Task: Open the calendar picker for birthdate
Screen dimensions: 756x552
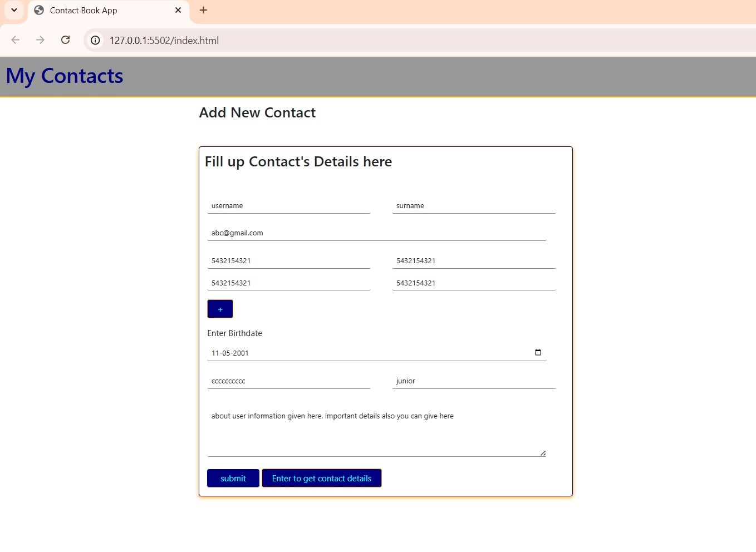Action: click(538, 352)
